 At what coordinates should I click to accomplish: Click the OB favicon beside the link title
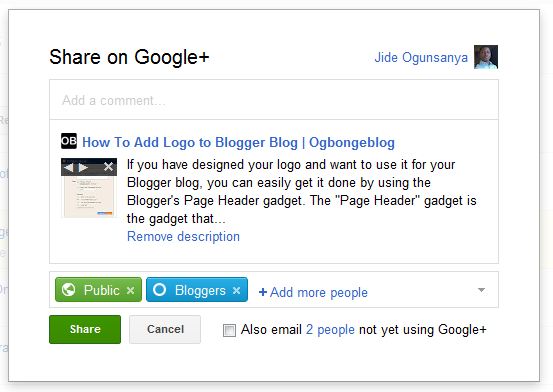(x=69, y=141)
